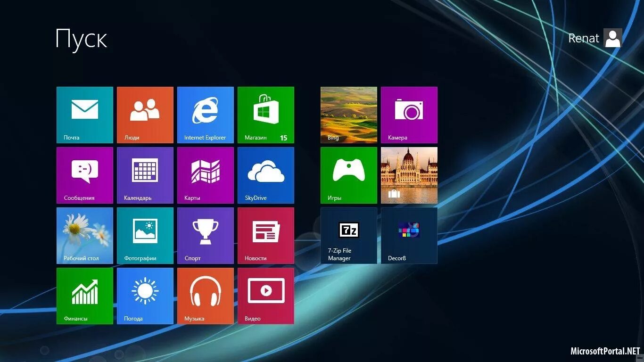Launch 7-Zip File Manager tile

point(349,236)
